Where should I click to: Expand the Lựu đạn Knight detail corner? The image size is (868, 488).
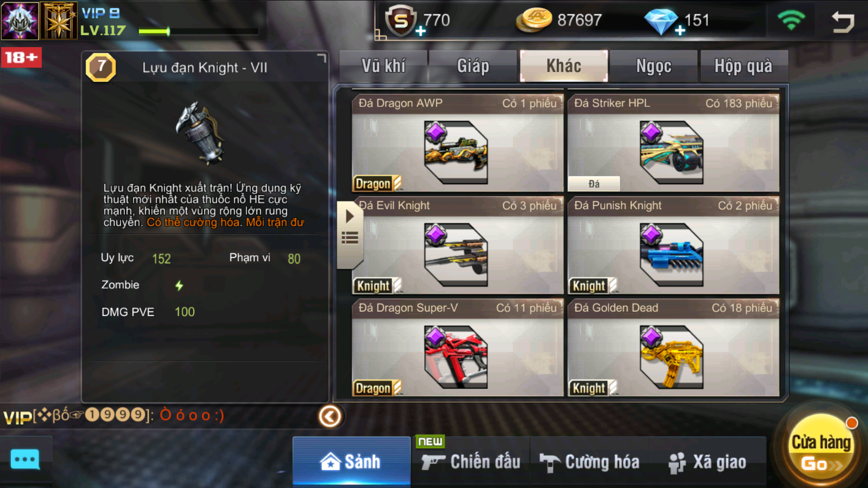[321, 57]
